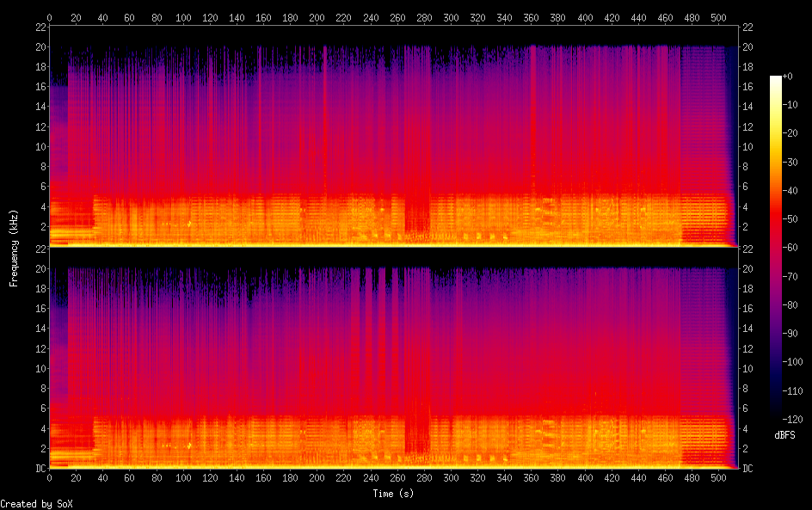812x510 pixels.
Task: Select the "+0" label on the color scale
Action: [x=788, y=76]
